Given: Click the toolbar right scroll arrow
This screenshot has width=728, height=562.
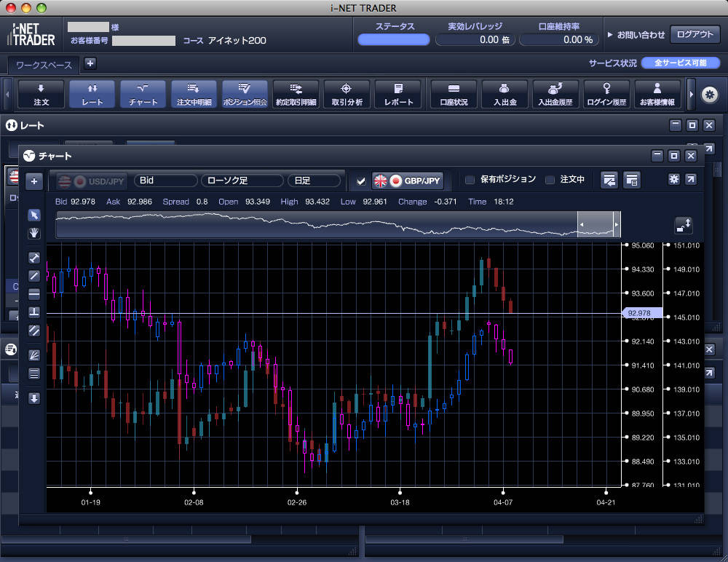Looking at the screenshot, I should (691, 95).
